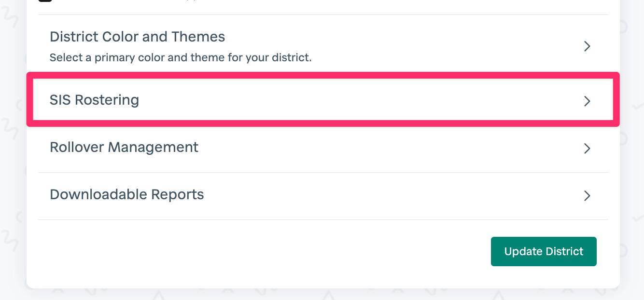
Task: Click the Rollover Management right arrow icon
Action: pos(587,148)
